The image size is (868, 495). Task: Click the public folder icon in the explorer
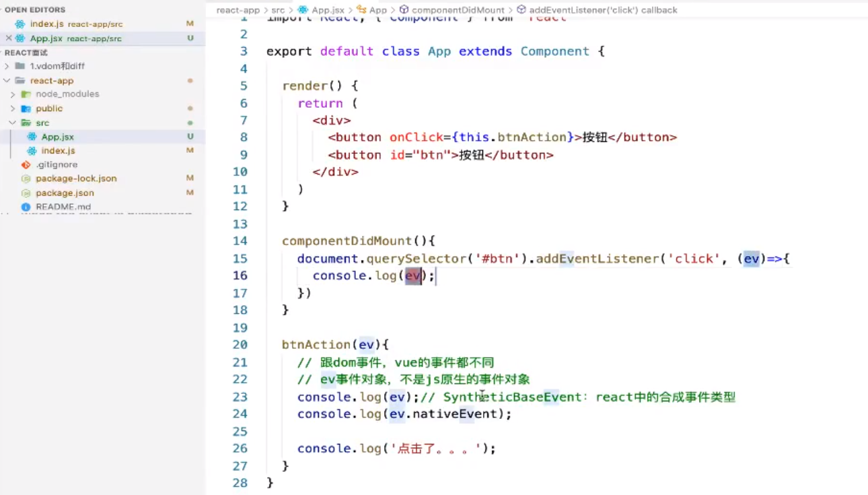[x=26, y=108]
